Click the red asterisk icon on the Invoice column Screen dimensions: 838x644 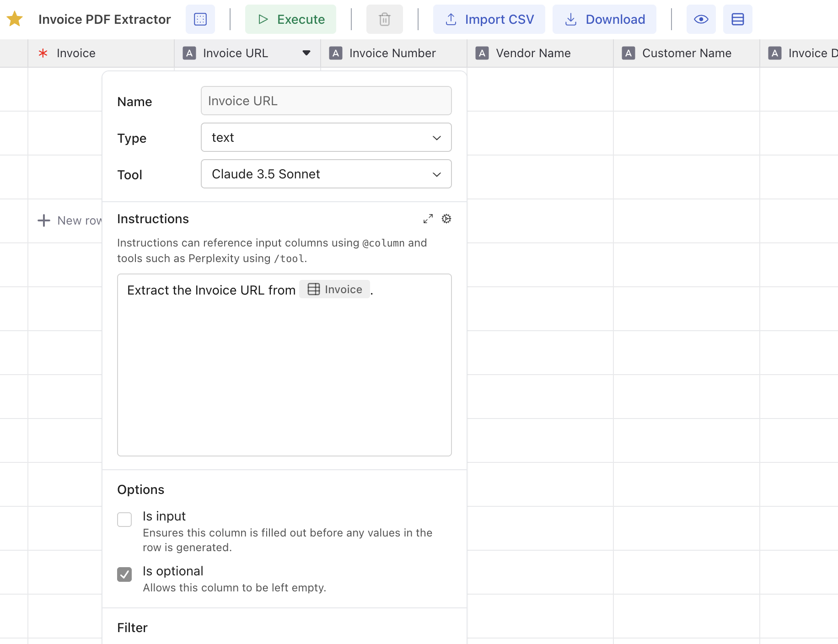(x=43, y=53)
